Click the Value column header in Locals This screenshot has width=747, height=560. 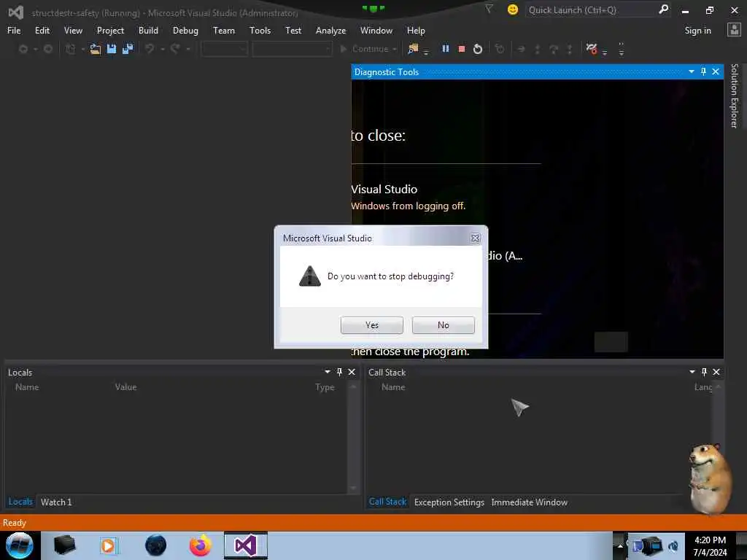(125, 387)
